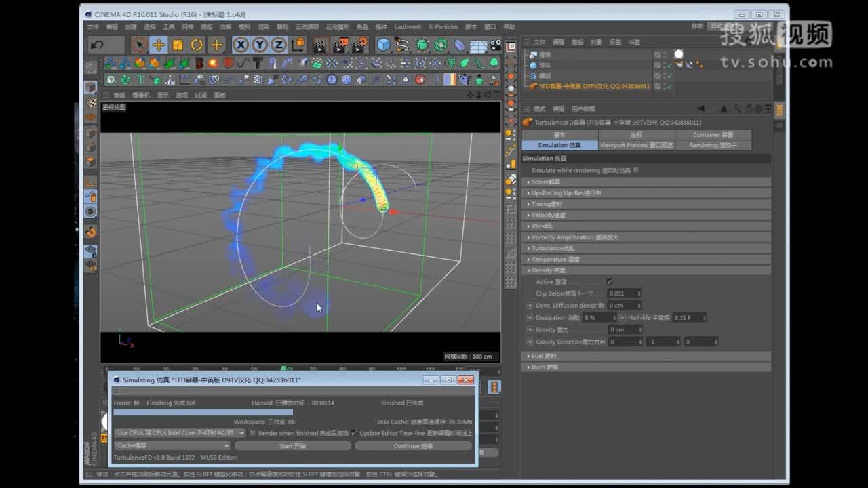The width and height of the screenshot is (868, 488).
Task: Click the Cube primitive icon
Action: click(384, 45)
